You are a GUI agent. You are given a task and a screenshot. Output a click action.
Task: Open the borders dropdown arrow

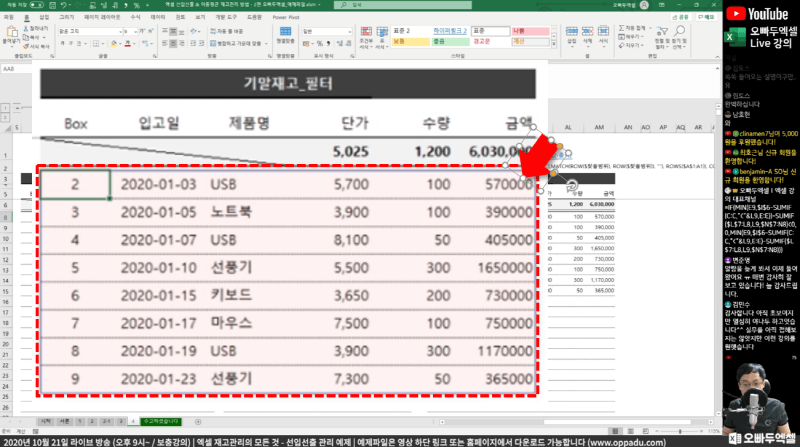click(x=102, y=43)
